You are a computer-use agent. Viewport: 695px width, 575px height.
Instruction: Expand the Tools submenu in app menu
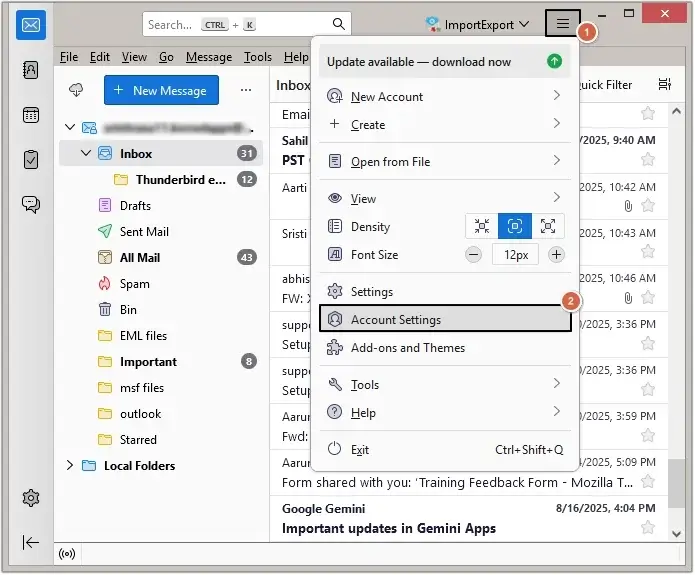click(x=557, y=383)
